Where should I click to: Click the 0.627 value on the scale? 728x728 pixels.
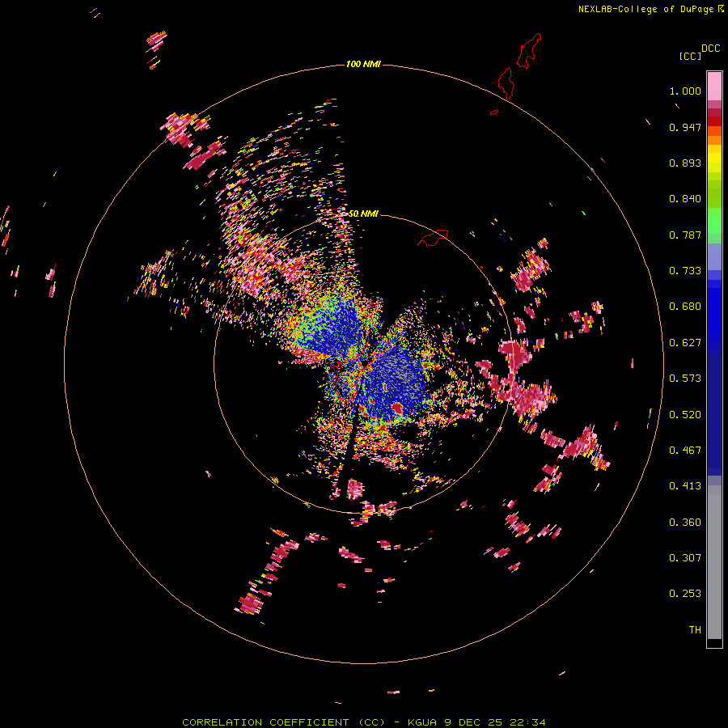tap(685, 343)
